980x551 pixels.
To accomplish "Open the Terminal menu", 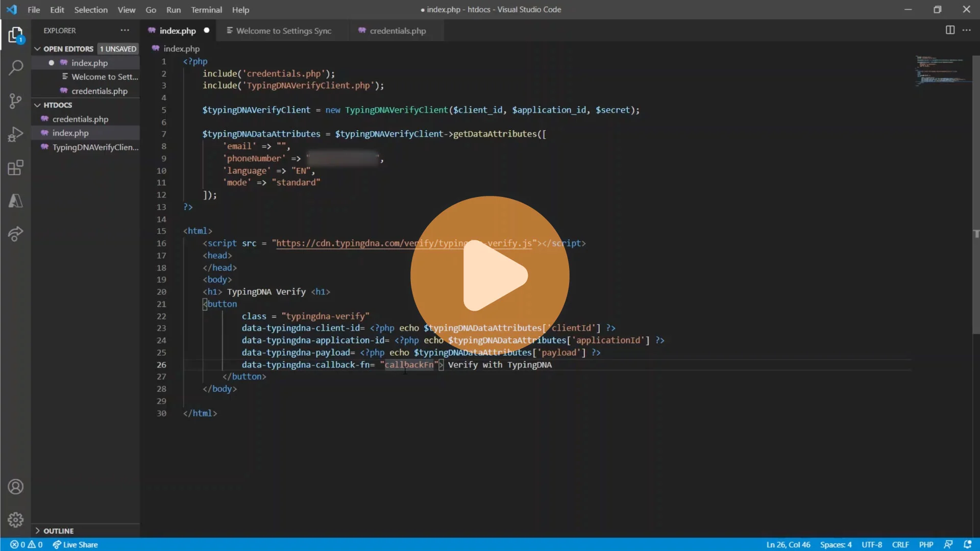I will [x=206, y=10].
